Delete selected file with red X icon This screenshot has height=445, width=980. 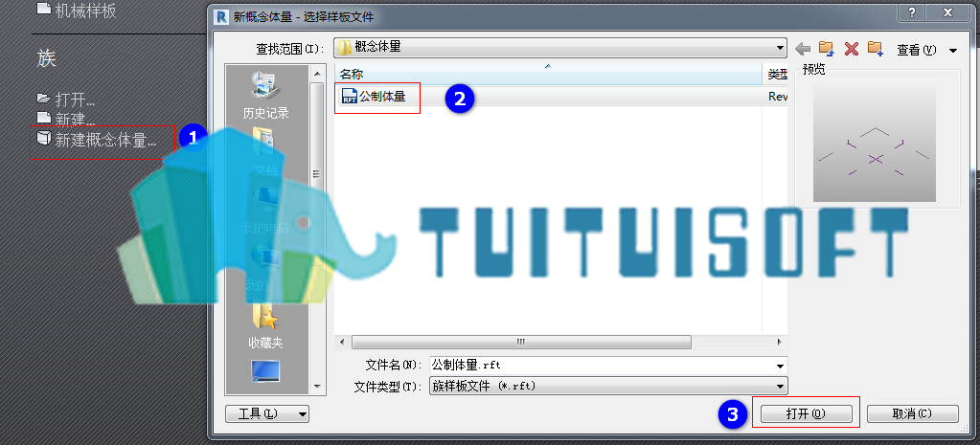852,49
